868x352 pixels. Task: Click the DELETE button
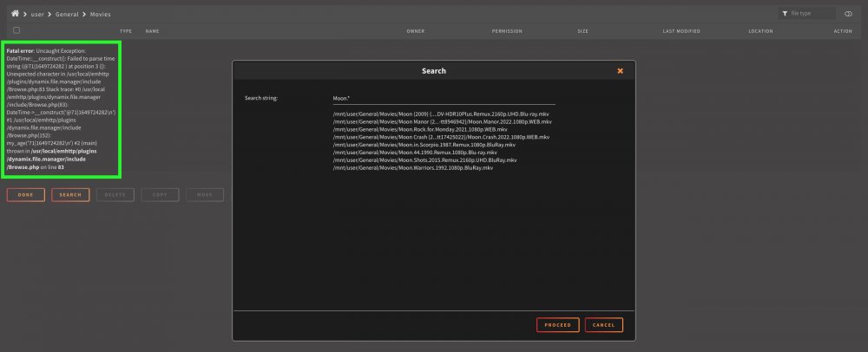pos(115,194)
